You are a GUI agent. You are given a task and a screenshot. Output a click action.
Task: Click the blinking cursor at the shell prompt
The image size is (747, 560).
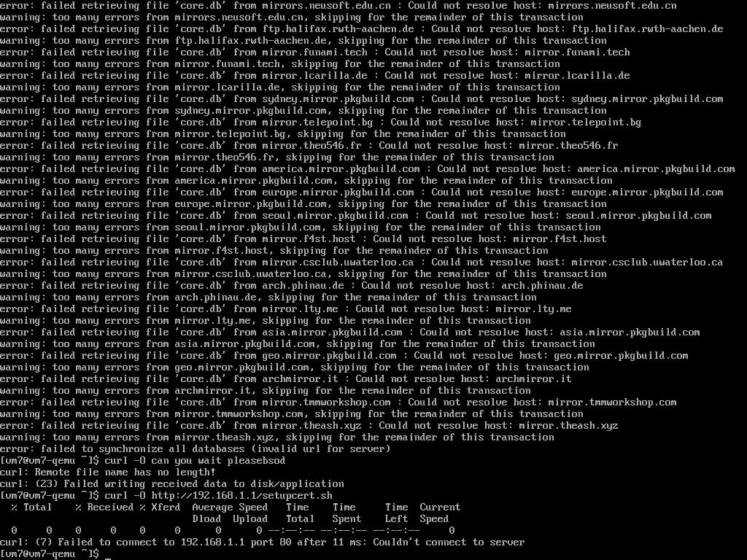pos(108,554)
